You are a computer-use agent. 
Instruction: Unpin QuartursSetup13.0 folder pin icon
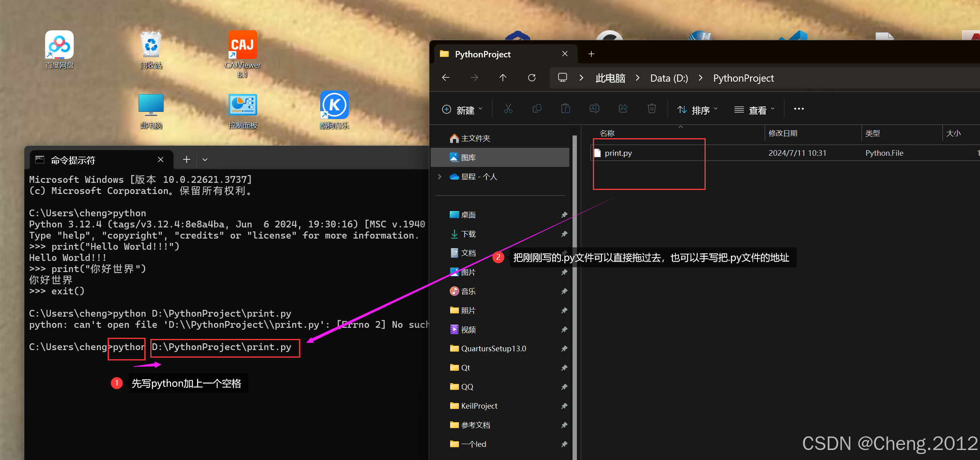tap(564, 349)
